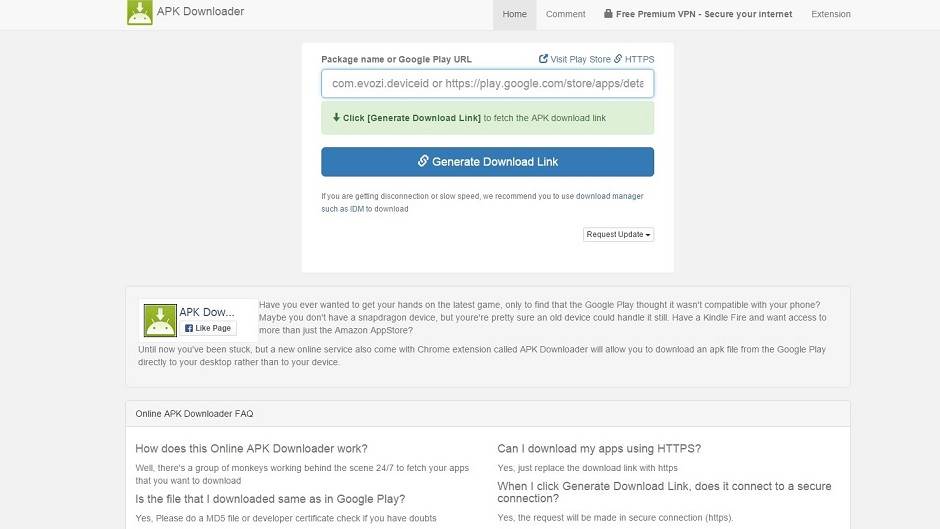Click the green Android APK Downloader logo
Image resolution: width=940 pixels, height=529 pixels.
point(140,13)
